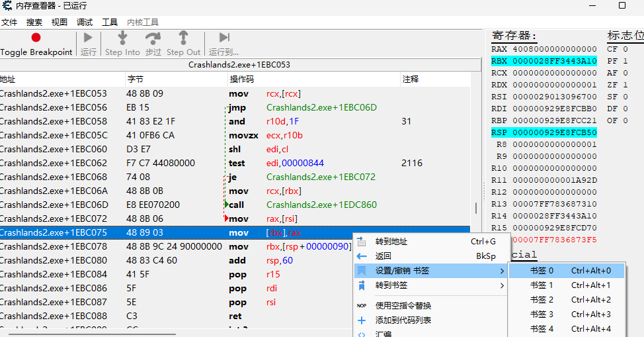644x337 pixels.
Task: Select the jmp row at Crashlands2.exe+1EBC056
Action: pyautogui.click(x=235, y=108)
